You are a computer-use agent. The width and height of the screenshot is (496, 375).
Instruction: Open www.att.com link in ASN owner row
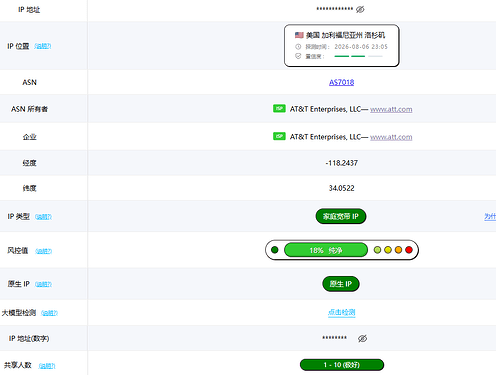click(391, 109)
